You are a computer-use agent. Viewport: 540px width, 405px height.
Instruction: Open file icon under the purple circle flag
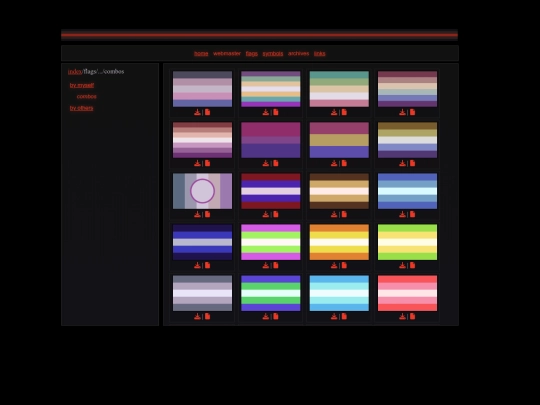207,214
